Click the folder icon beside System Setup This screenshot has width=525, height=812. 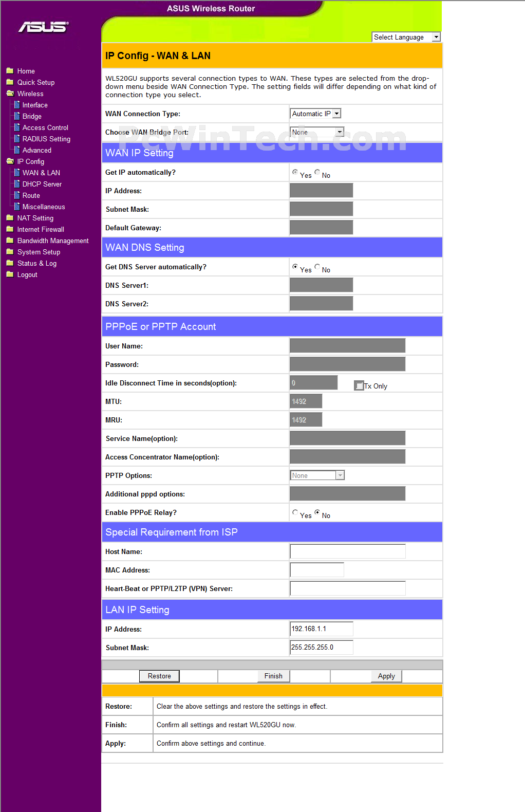(10, 251)
